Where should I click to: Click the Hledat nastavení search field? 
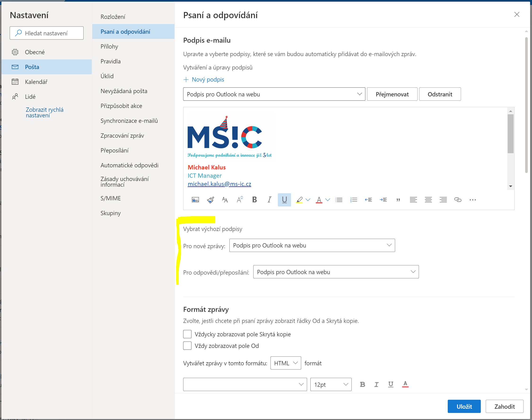click(x=46, y=33)
